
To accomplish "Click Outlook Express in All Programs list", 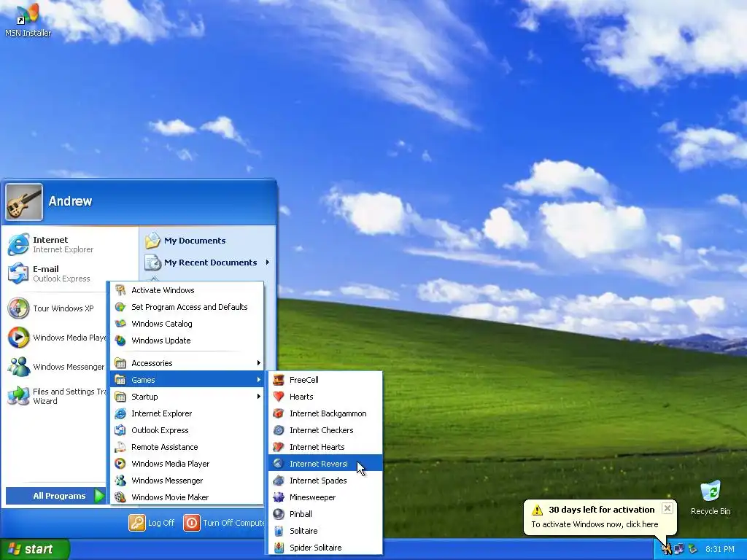I will click(x=187, y=430).
